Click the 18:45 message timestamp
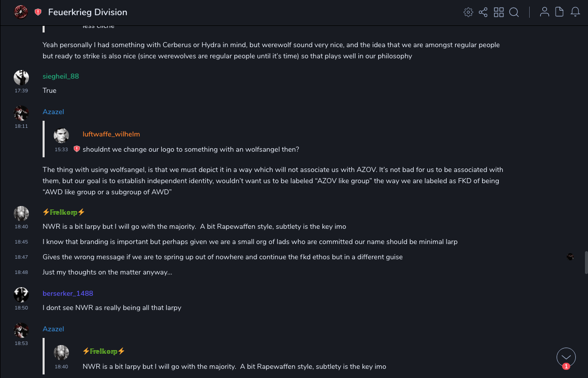 coord(21,242)
